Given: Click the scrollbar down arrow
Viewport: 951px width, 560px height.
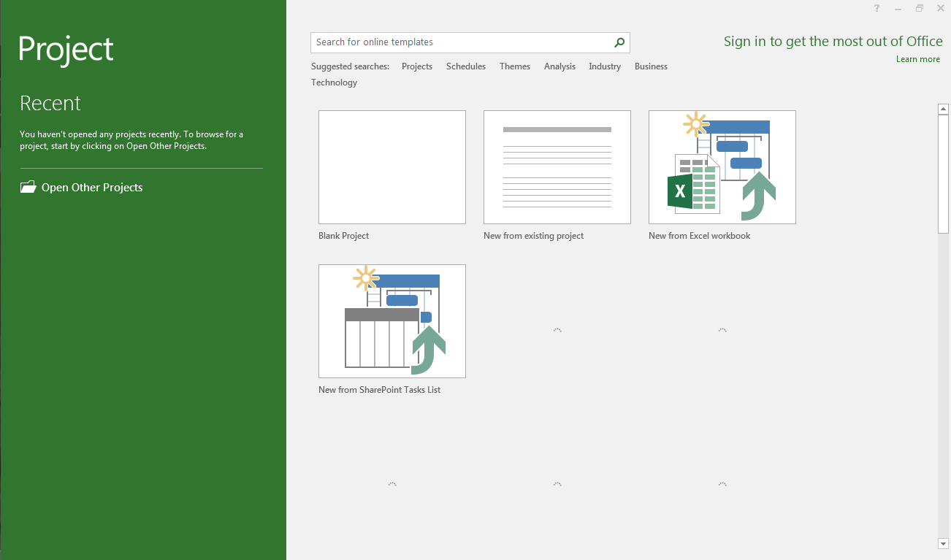Looking at the screenshot, I should click(x=943, y=543).
